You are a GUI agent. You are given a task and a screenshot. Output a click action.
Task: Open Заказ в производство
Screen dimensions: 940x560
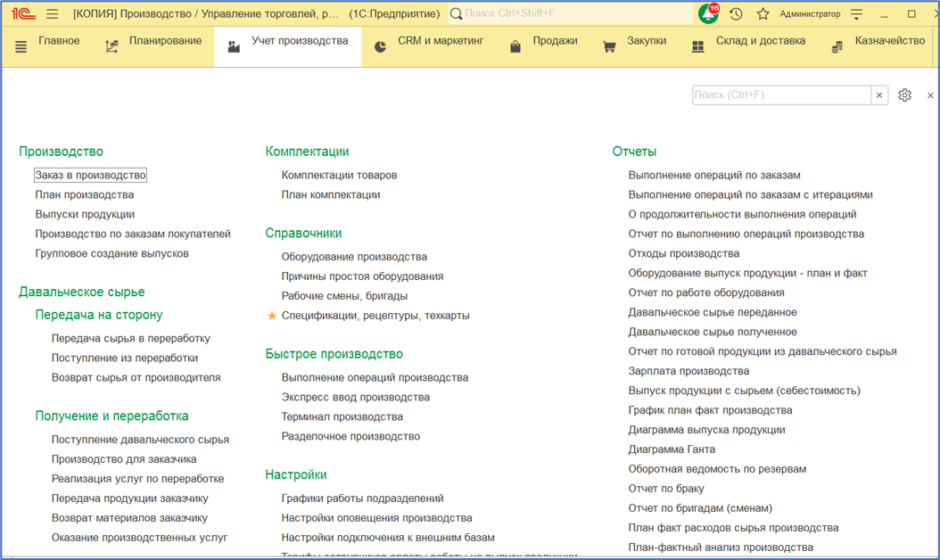coord(90,176)
